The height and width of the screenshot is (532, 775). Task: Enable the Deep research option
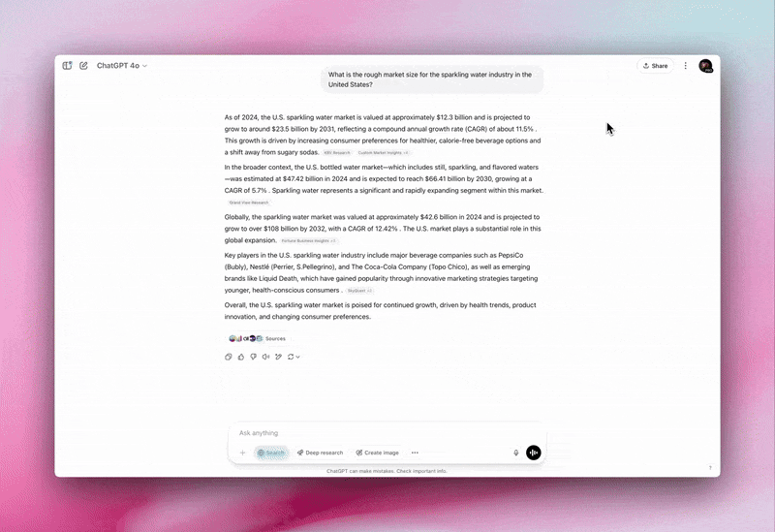(x=320, y=453)
